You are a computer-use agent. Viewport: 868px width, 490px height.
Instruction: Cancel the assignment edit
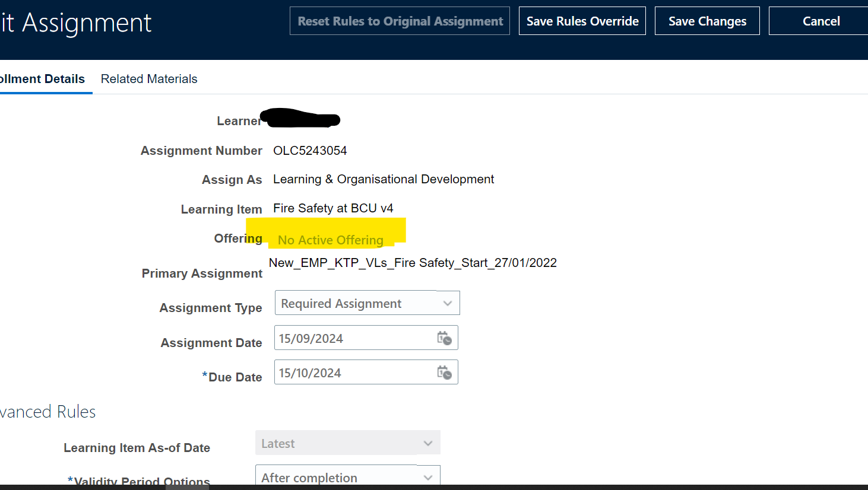click(821, 20)
